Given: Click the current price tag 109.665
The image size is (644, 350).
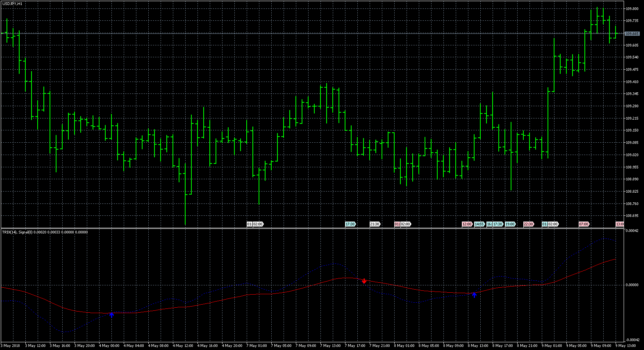Looking at the screenshot, I should tap(632, 34).
